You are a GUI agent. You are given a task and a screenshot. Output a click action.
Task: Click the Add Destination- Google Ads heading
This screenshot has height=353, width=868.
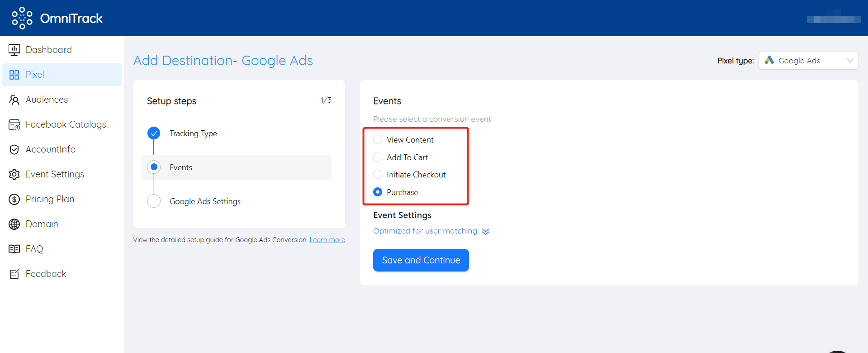pyautogui.click(x=223, y=61)
